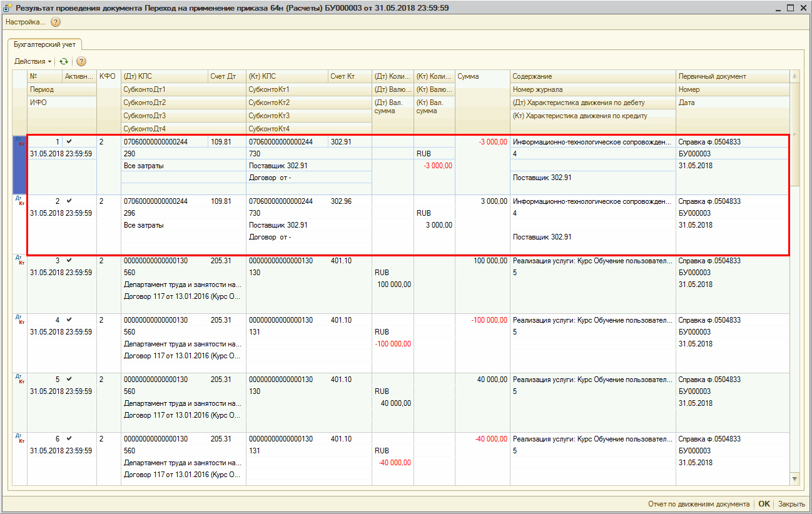This screenshot has height=514, width=812.
Task: Open the Настройка... menu
Action: 26,22
